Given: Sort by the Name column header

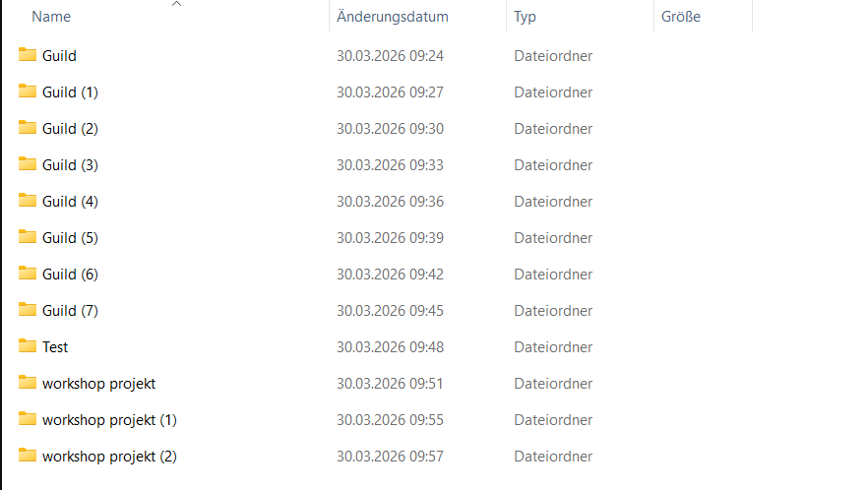Looking at the screenshot, I should [x=51, y=18].
